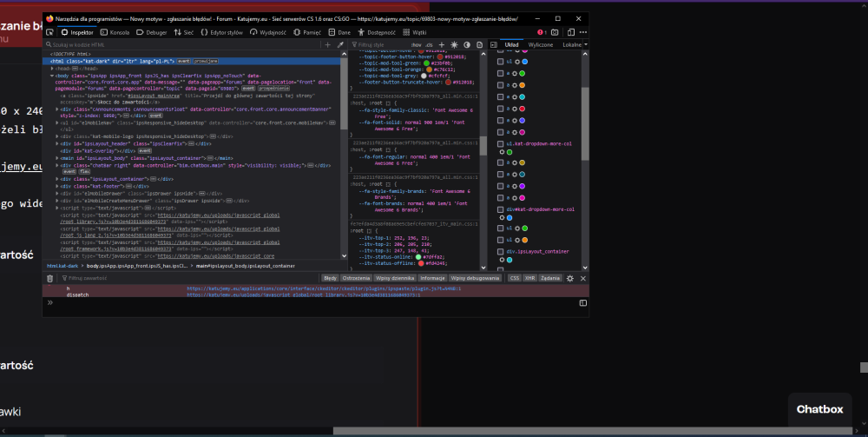Open console settings gear icon

570,279
